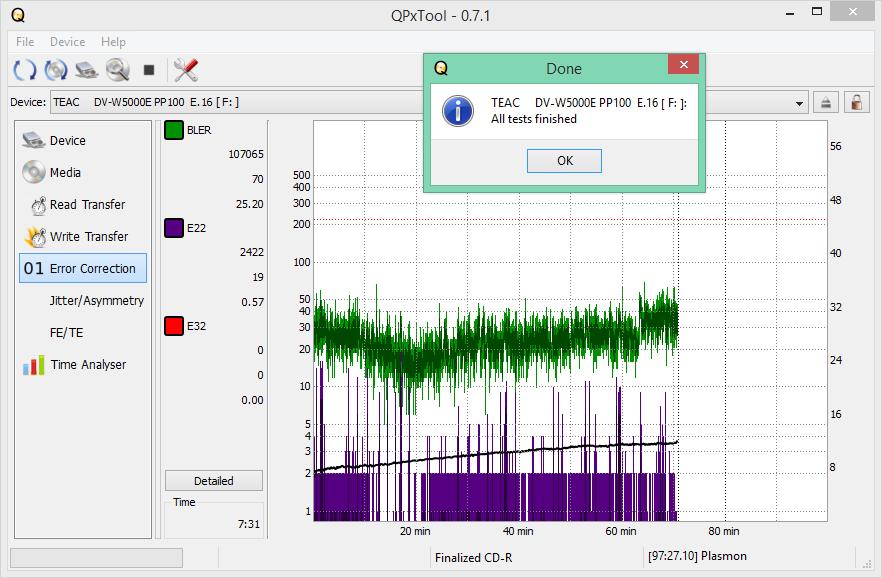The height and width of the screenshot is (578, 882).
Task: Open the Device menu
Action: click(x=68, y=42)
